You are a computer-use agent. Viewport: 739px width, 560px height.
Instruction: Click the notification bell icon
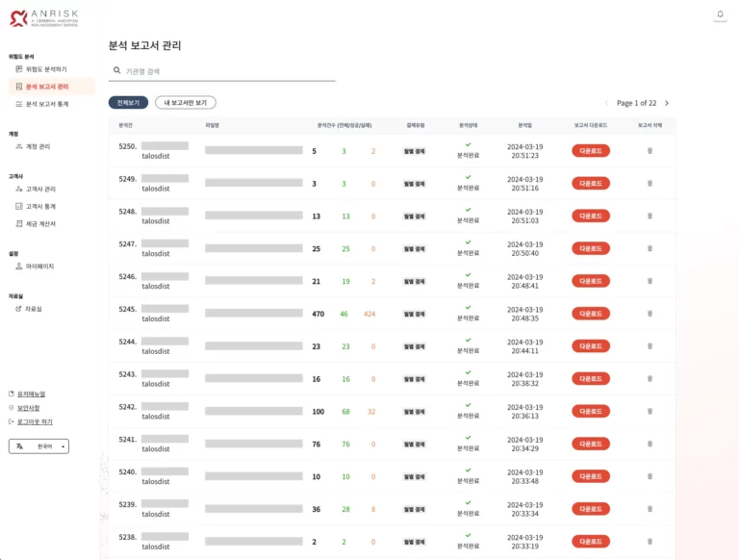pyautogui.click(x=719, y=14)
